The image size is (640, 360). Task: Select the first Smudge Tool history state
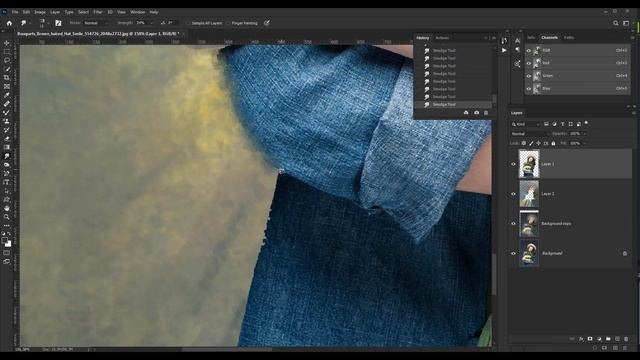pos(452,51)
